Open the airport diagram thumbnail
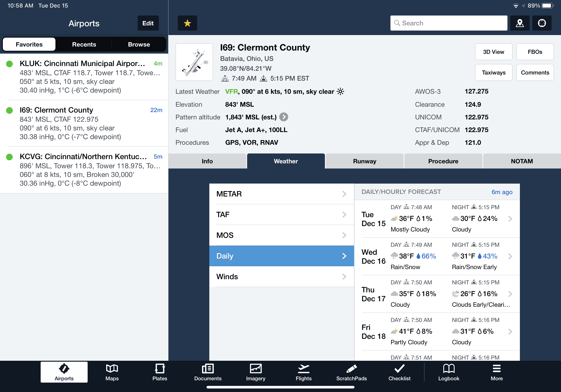561x392 pixels. click(194, 62)
